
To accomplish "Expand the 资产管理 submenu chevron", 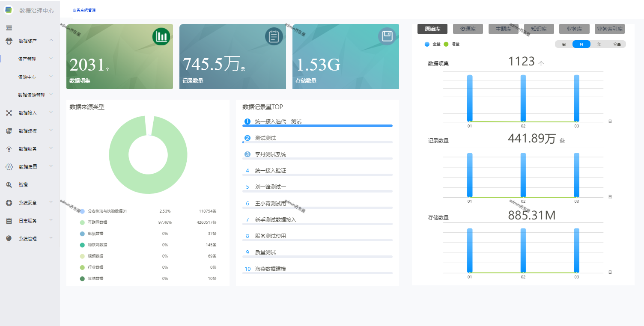I will click(51, 59).
